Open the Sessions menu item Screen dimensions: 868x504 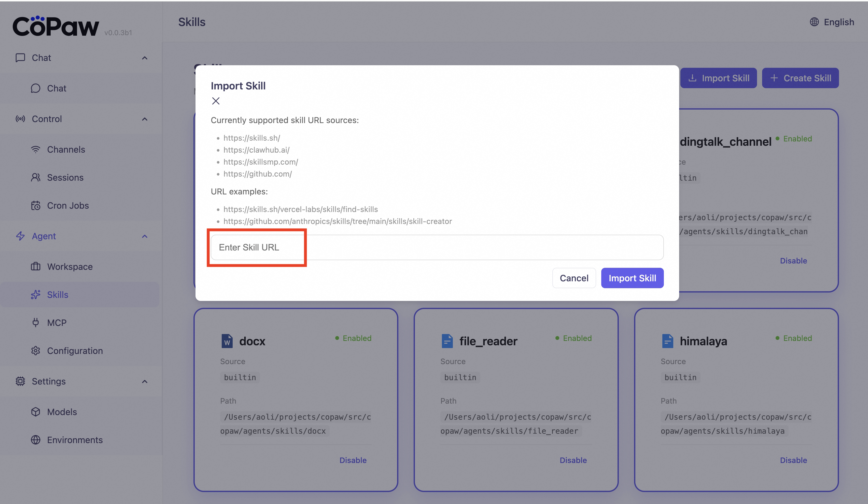[65, 178]
